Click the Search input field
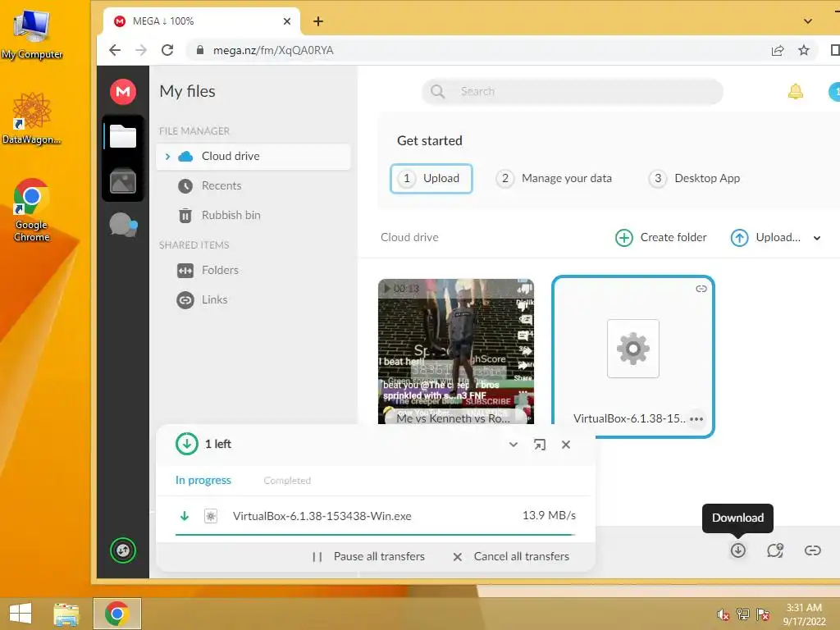The image size is (840, 630). (x=572, y=92)
